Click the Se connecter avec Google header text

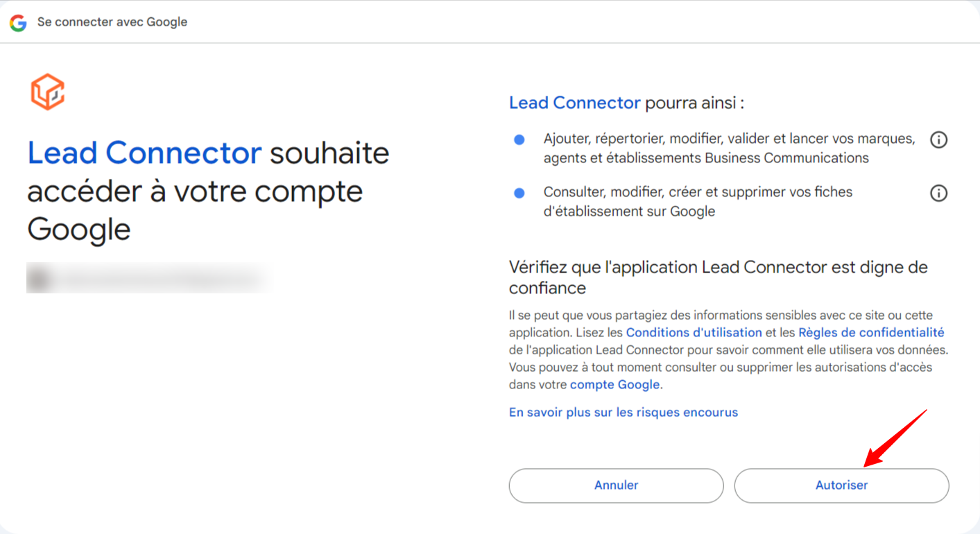point(112,22)
